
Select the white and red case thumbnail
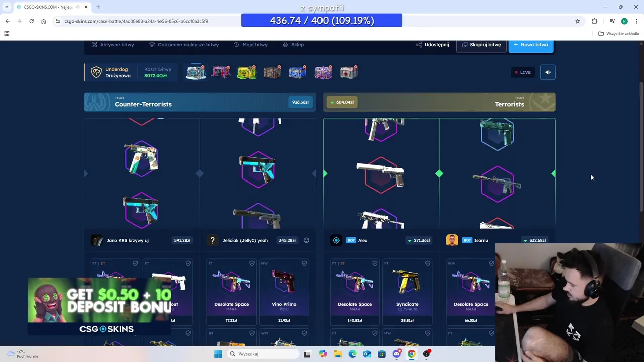click(x=349, y=72)
